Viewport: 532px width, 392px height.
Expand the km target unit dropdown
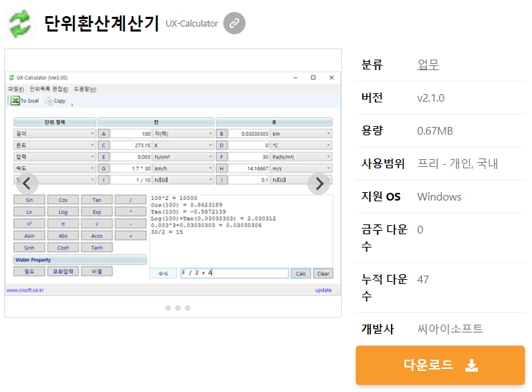[301, 134]
